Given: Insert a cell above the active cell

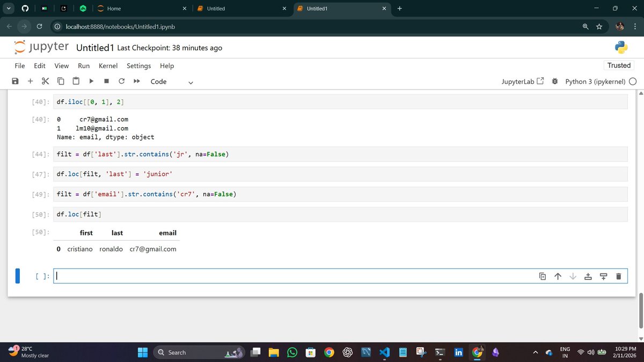Looking at the screenshot, I should (588, 276).
